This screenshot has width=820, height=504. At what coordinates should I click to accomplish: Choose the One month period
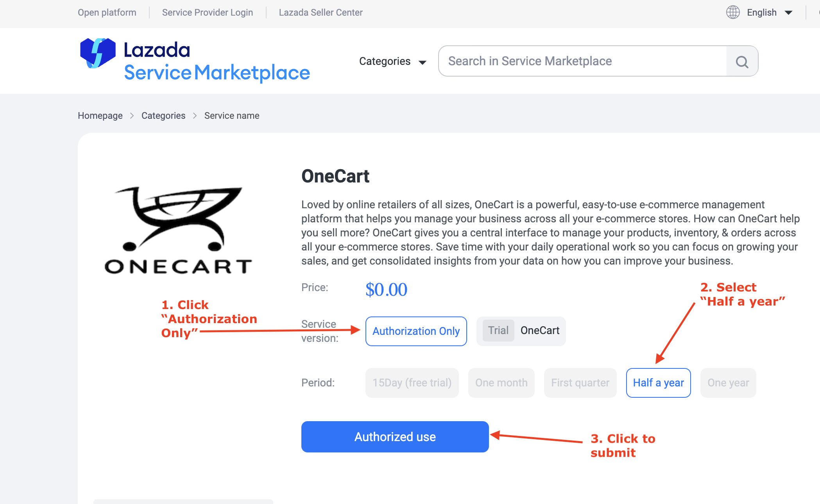click(x=501, y=382)
